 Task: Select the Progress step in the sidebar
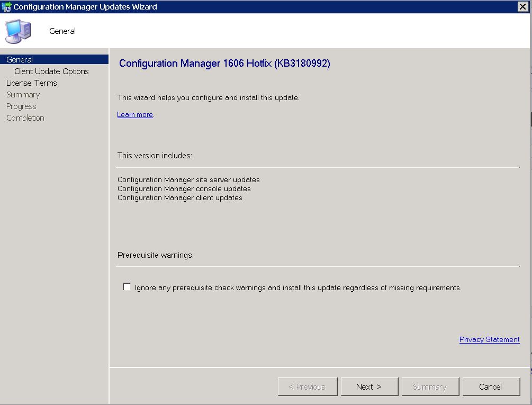[x=21, y=106]
